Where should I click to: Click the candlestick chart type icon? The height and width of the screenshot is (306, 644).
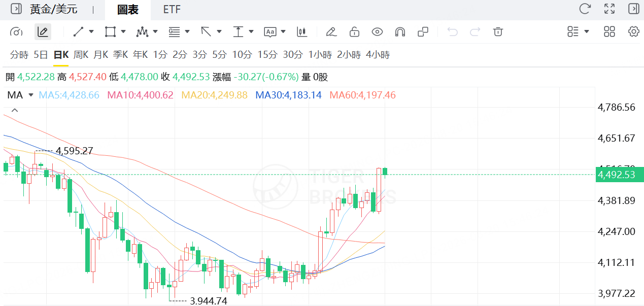tap(302, 32)
